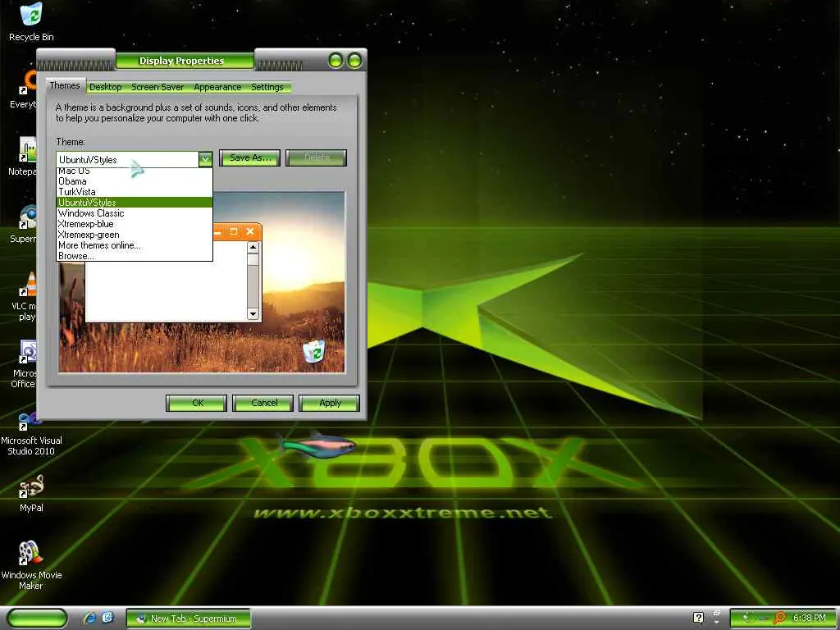
Task: Select the Xtremexp-blue theme
Action: 135,224
